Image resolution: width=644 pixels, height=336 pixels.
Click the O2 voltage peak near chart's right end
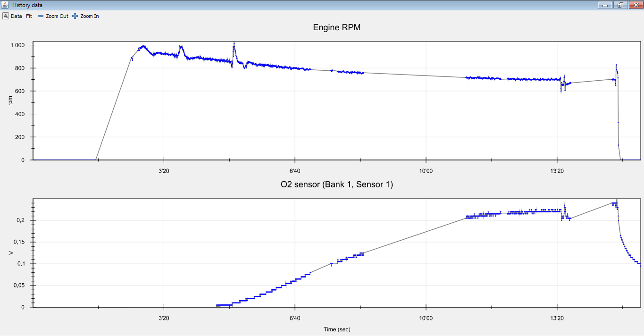click(614, 203)
